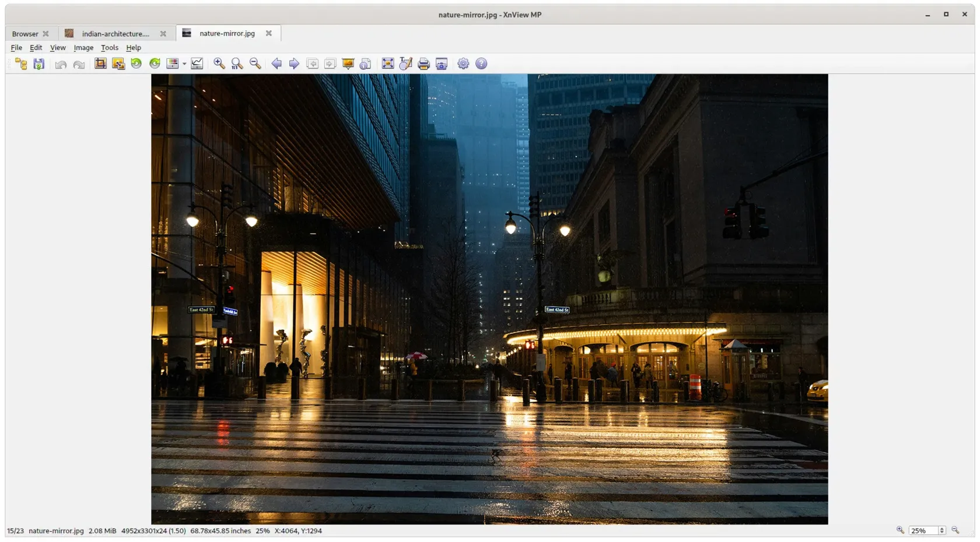980x542 pixels.
Task: Go to previous file with left arrow
Action: click(276, 64)
